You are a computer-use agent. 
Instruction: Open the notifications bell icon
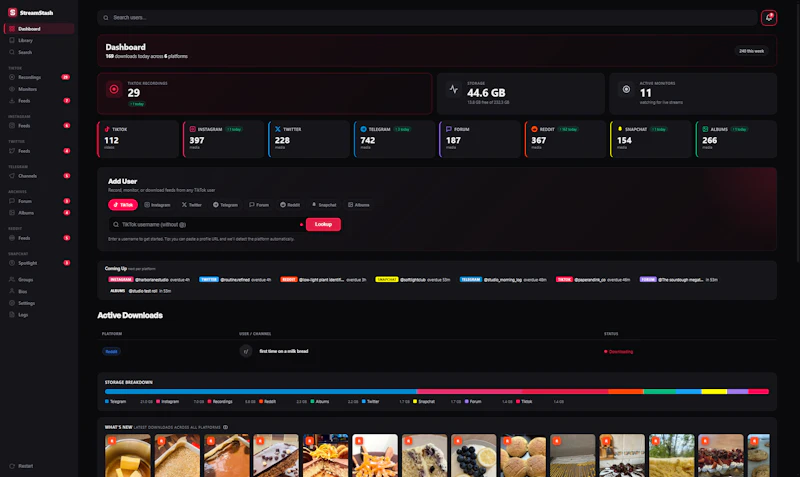[x=768, y=17]
